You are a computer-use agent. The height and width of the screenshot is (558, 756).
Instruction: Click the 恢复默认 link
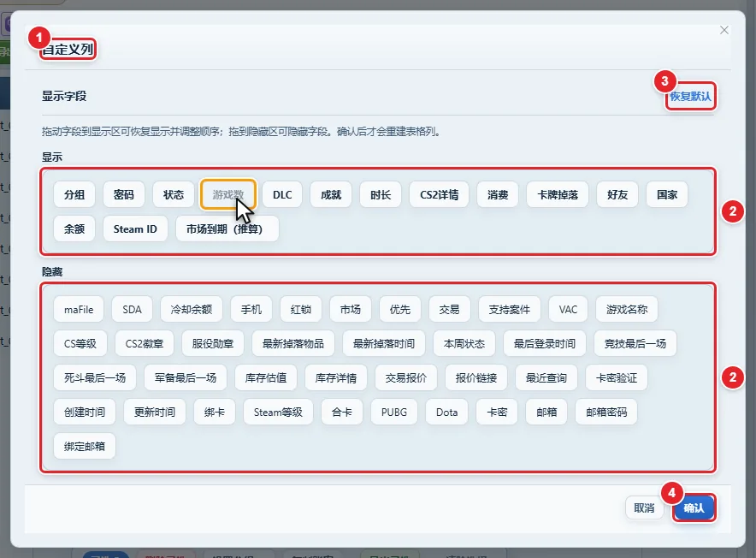click(690, 96)
